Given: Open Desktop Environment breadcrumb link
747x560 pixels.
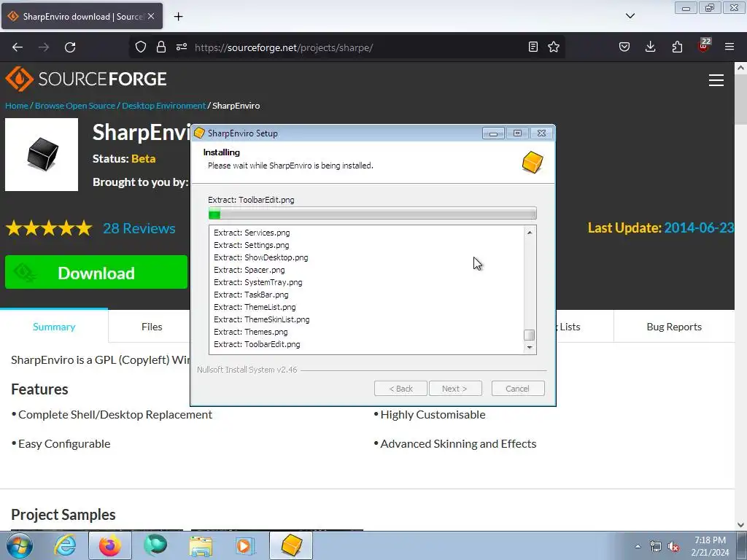Looking at the screenshot, I should tap(163, 106).
